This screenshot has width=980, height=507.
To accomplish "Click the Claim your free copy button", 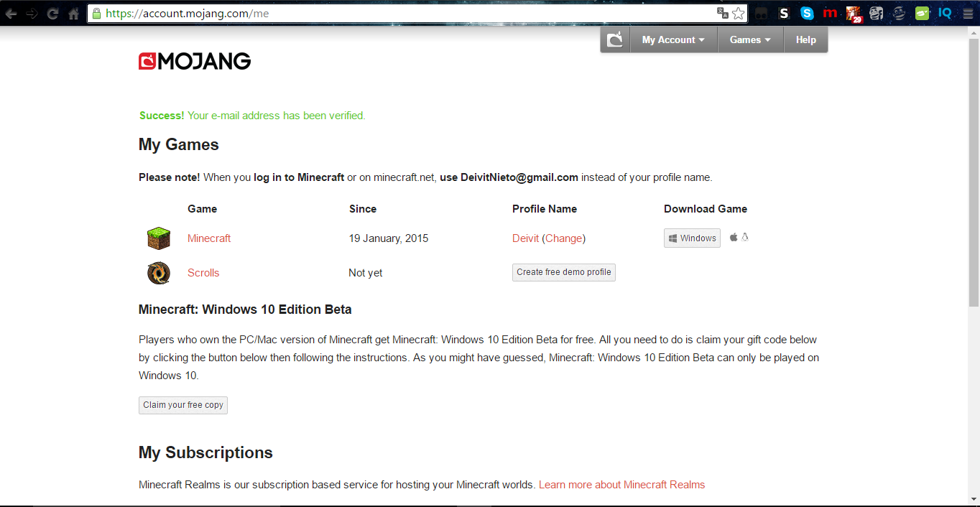I will [x=183, y=405].
